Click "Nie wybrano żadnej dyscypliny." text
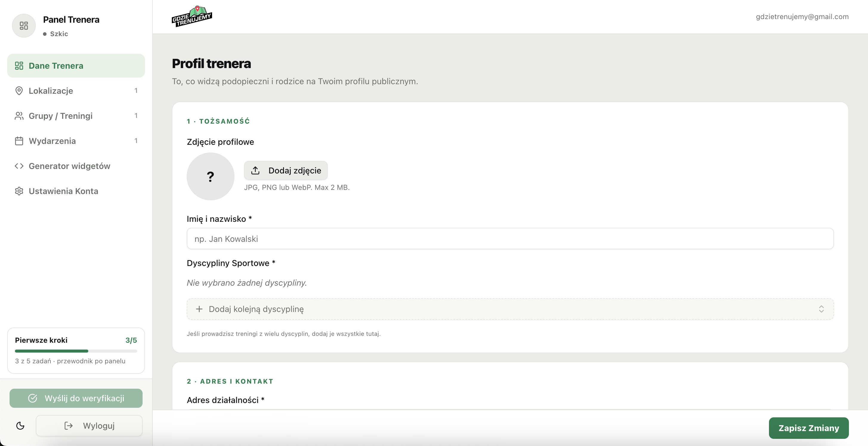The image size is (868, 446). coord(247,283)
